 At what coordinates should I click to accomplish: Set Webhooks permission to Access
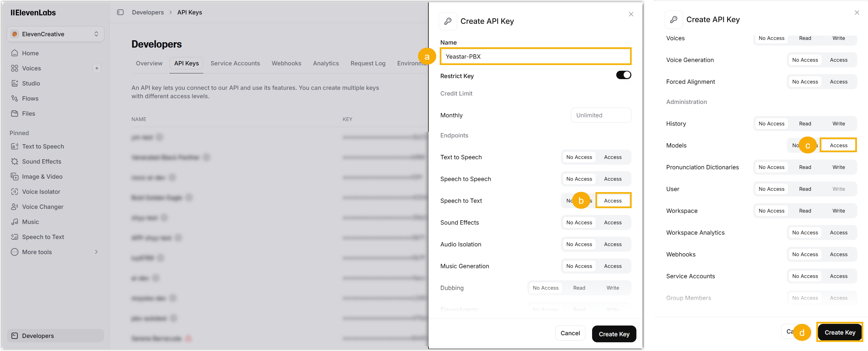tap(838, 254)
